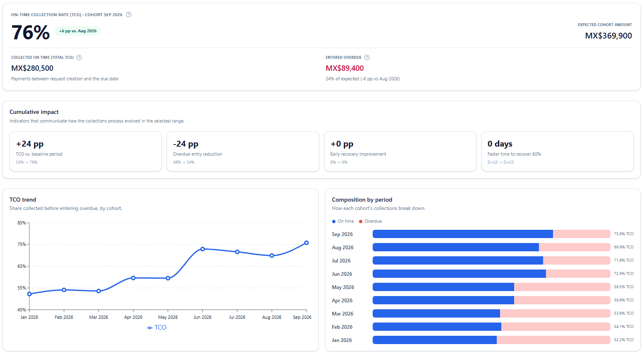Click the blue on-time segment of the Sep 2026 bar
The height and width of the screenshot is (354, 644).
click(463, 234)
